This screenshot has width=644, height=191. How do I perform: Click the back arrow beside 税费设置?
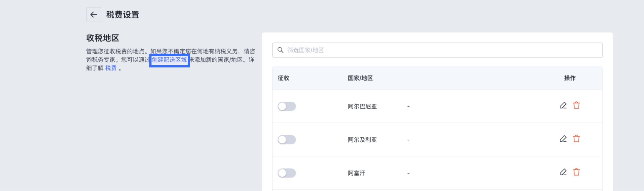[x=94, y=15]
